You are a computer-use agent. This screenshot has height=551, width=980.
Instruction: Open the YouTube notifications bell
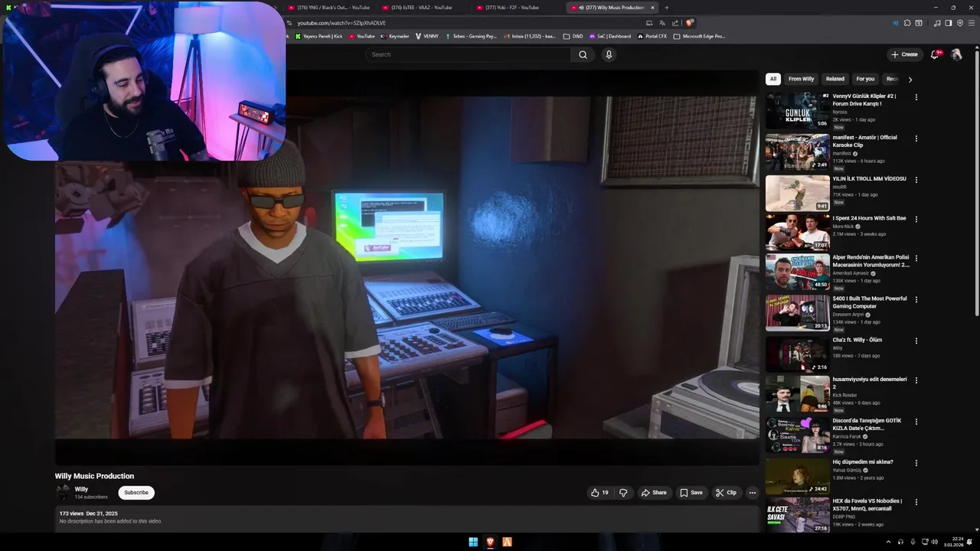click(x=934, y=54)
